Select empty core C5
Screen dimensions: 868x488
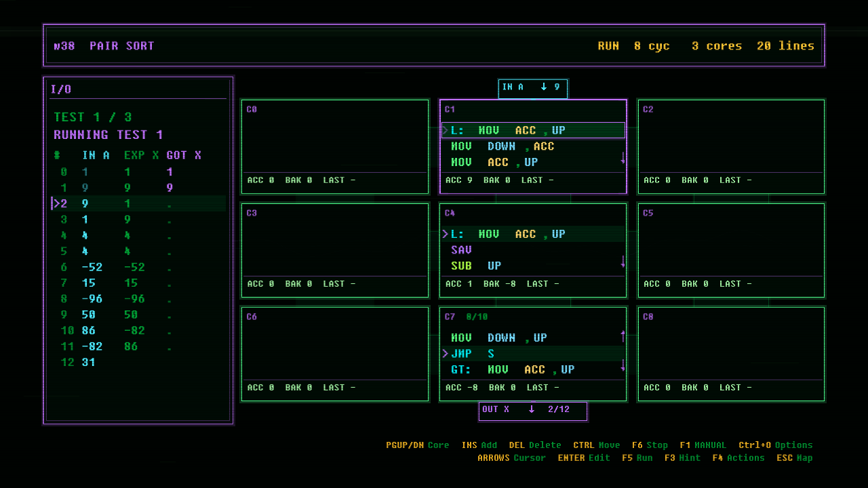point(731,250)
